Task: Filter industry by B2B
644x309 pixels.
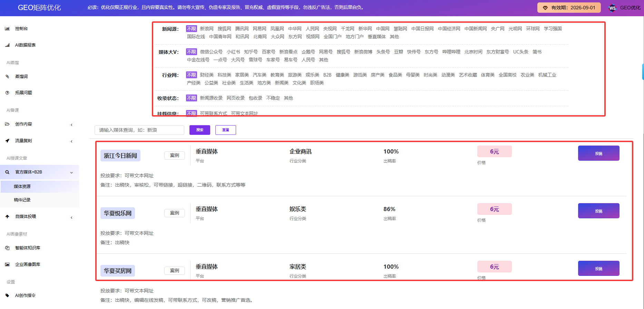Action: [x=328, y=75]
